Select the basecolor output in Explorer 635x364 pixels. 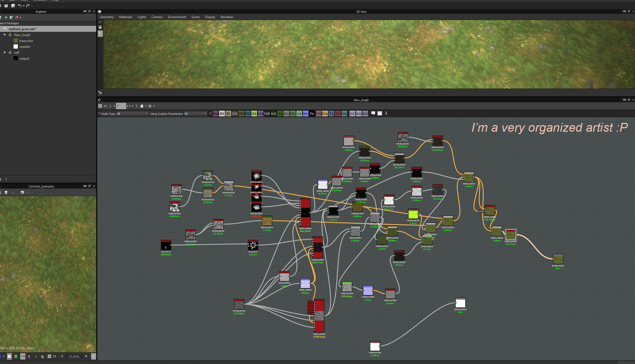pos(26,41)
